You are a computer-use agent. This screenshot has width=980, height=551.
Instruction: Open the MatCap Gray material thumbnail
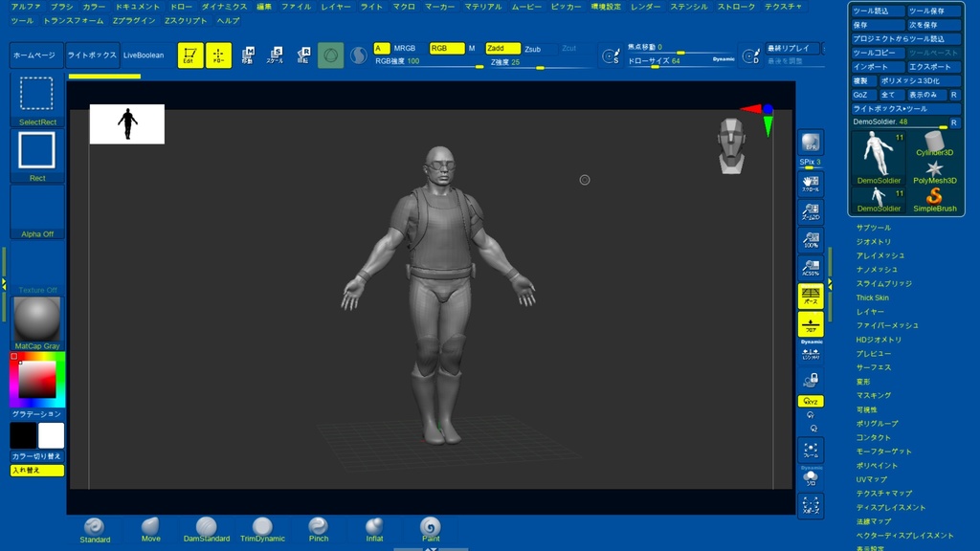(37, 323)
